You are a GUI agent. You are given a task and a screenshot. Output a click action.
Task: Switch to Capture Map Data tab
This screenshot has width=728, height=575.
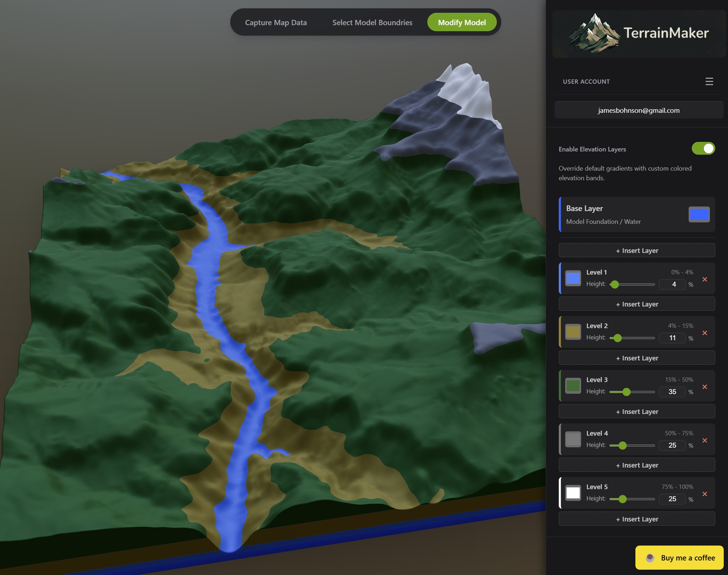[276, 22]
